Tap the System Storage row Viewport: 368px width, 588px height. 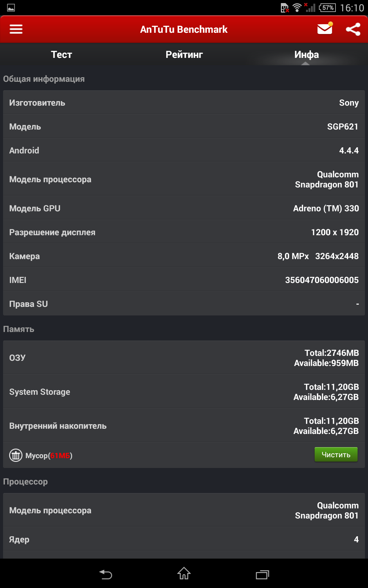pyautogui.click(x=184, y=392)
